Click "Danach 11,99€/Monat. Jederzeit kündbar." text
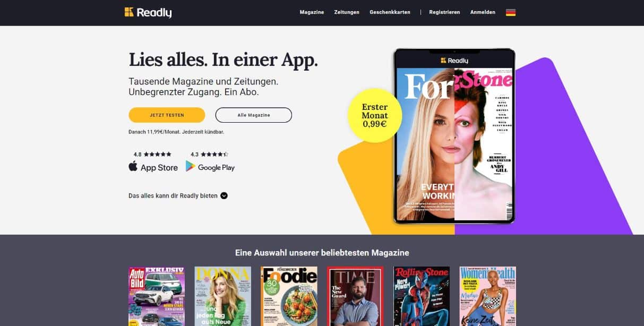Screen dimensions: 644x326 pos(176,132)
